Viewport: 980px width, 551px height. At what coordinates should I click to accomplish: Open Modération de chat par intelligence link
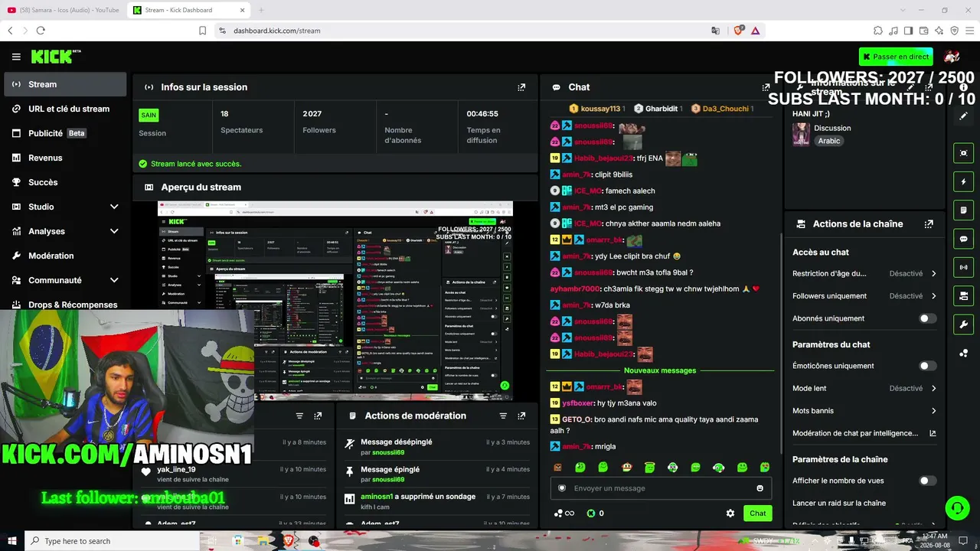click(x=864, y=433)
